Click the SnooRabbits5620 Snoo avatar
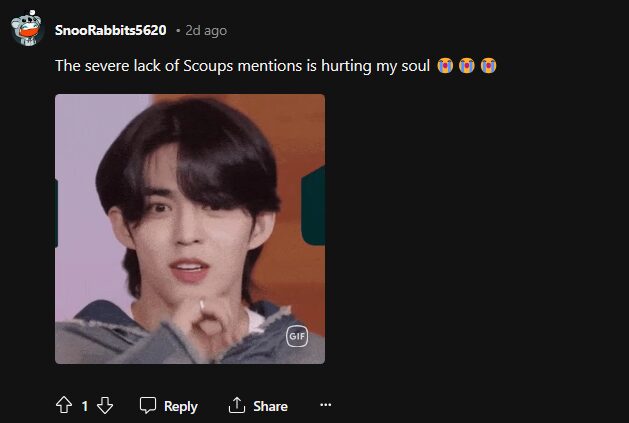629x423 pixels. click(x=26, y=30)
